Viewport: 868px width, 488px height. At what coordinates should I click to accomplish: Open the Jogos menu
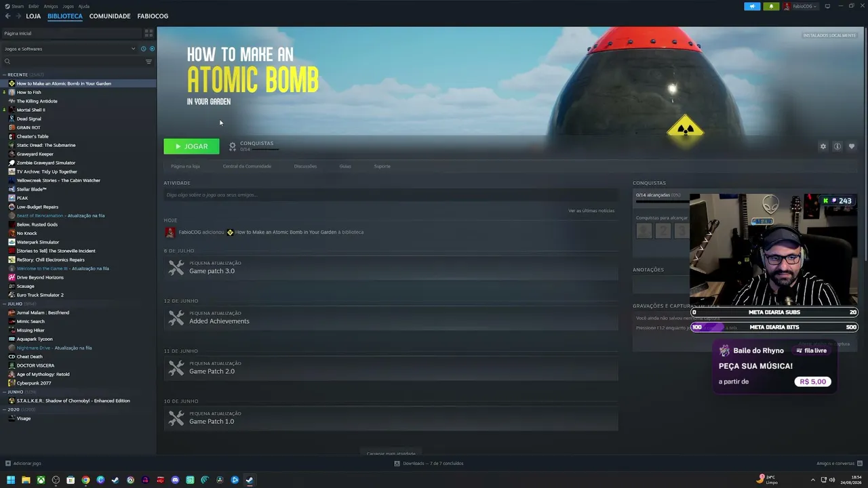(x=68, y=6)
